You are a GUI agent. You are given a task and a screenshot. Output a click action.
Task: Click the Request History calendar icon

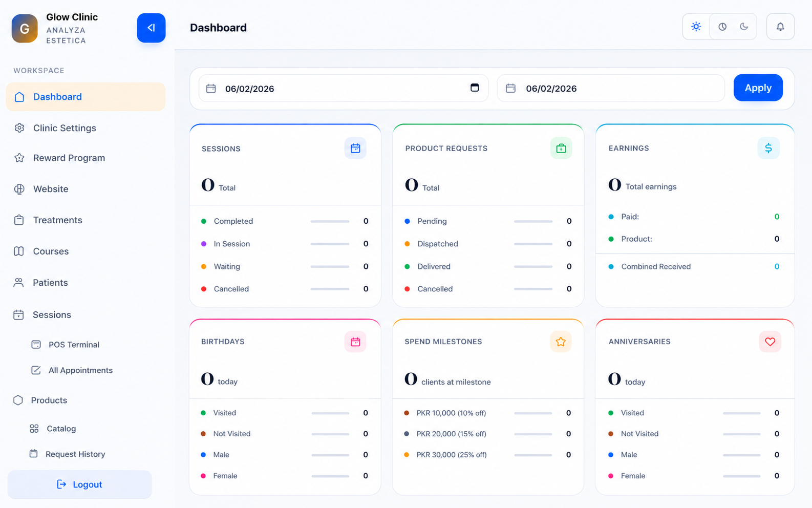click(34, 454)
